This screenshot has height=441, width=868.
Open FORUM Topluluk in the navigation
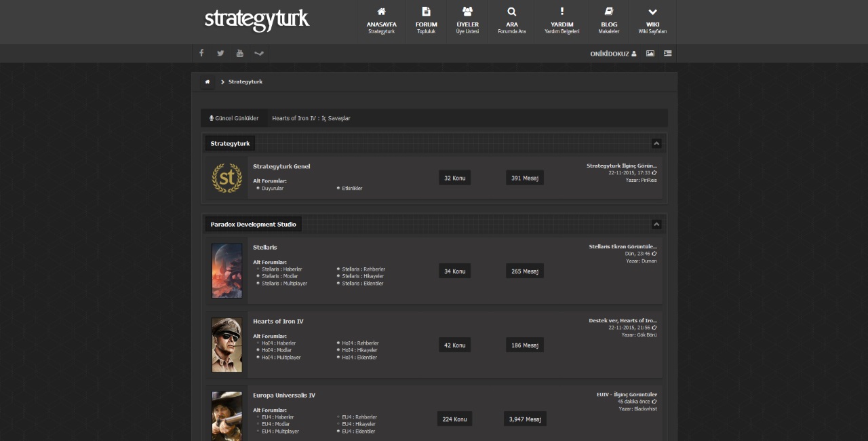(426, 22)
